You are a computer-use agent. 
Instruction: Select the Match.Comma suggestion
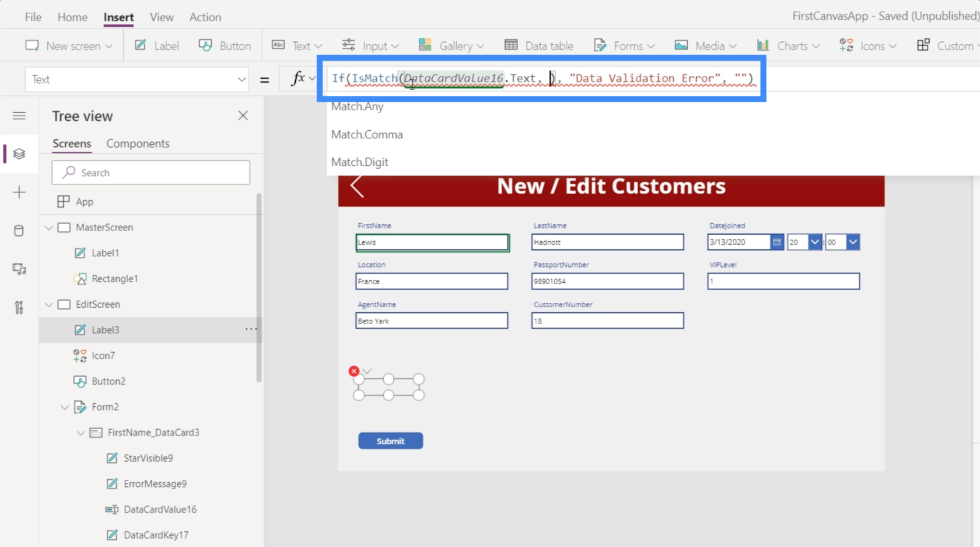[367, 134]
